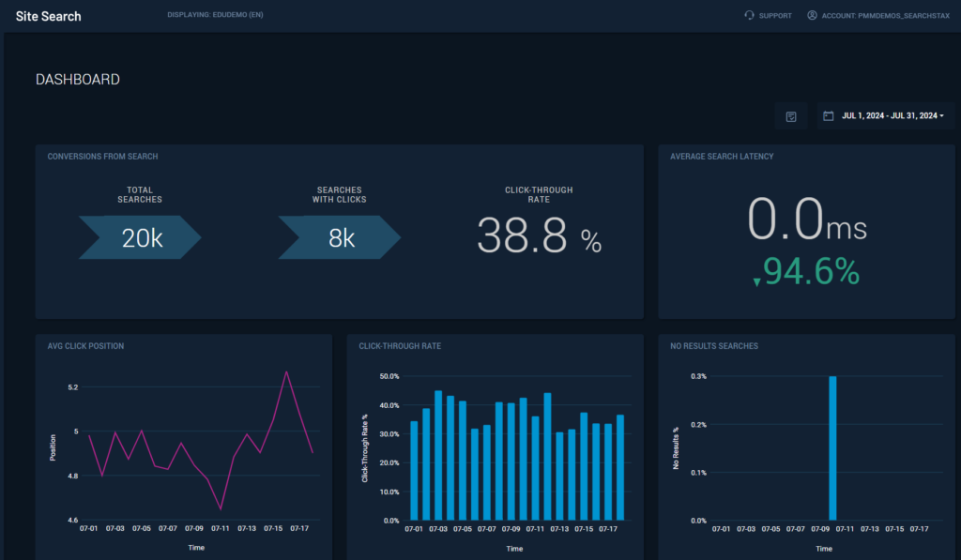
Task: Click the Site Search title
Action: tap(49, 17)
